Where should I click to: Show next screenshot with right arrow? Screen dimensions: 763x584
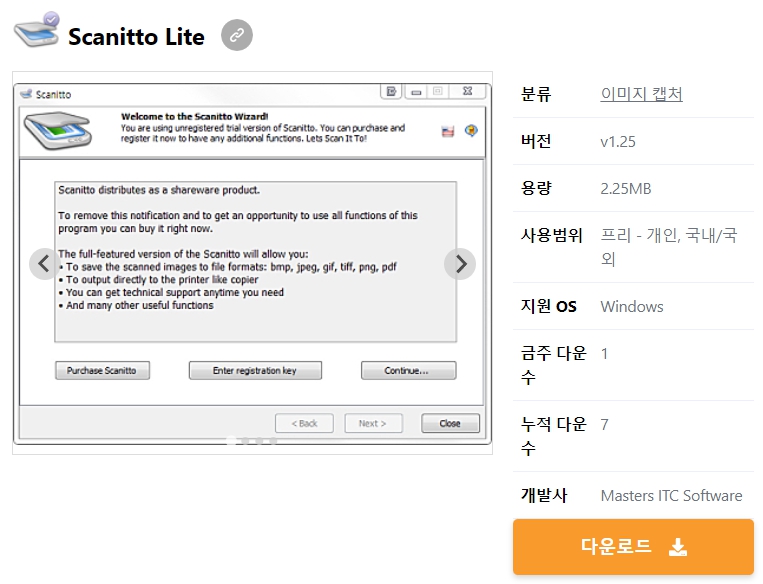pos(460,264)
